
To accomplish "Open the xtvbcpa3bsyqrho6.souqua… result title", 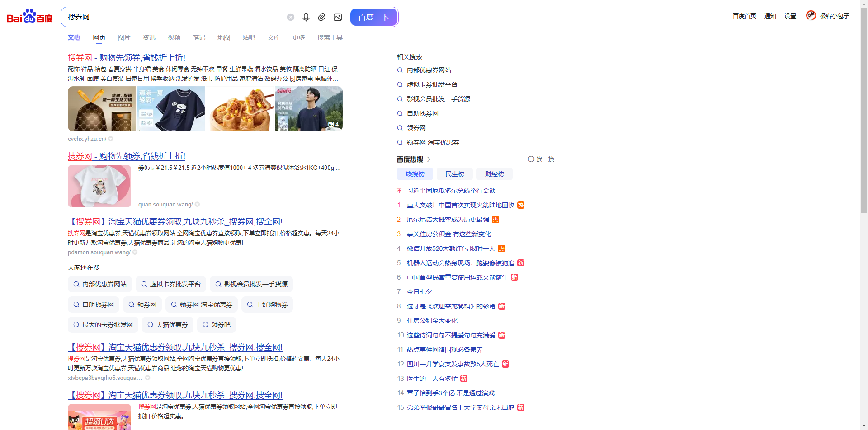I will point(175,347).
